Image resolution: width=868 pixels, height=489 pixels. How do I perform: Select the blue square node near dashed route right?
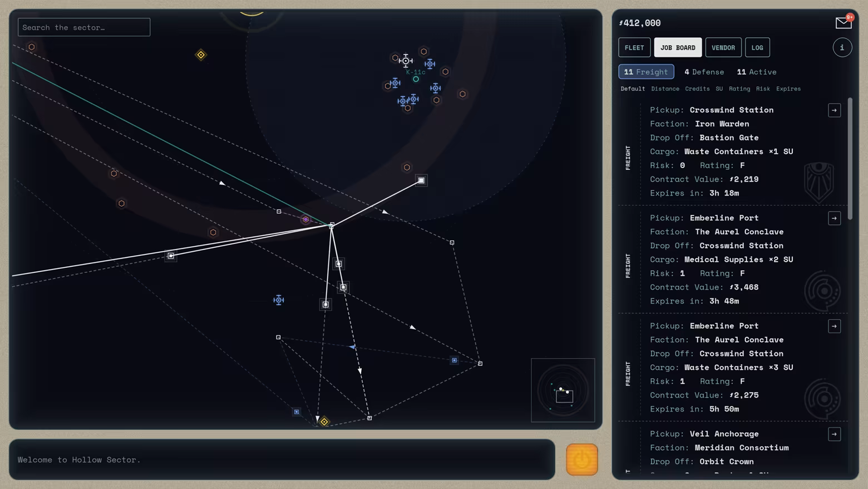coord(455,360)
